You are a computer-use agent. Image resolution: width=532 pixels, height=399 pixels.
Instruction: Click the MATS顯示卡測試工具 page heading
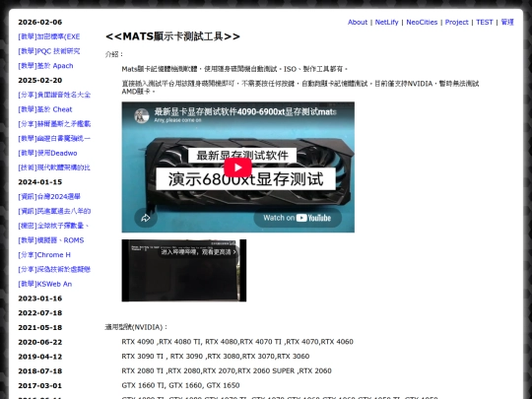[172, 36]
